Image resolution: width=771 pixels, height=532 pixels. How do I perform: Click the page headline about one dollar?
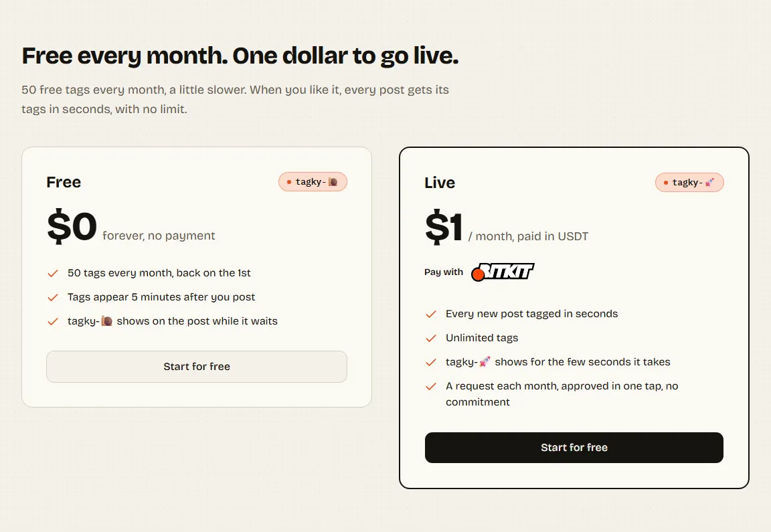[240, 56]
